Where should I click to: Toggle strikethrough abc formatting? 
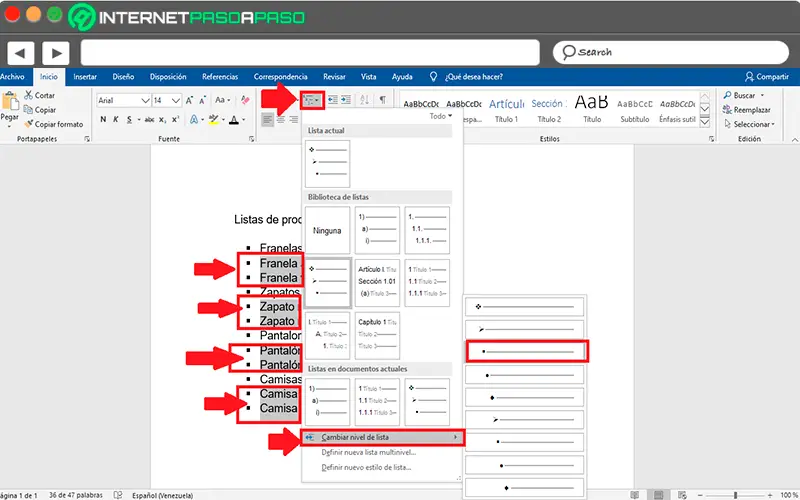coord(149,119)
